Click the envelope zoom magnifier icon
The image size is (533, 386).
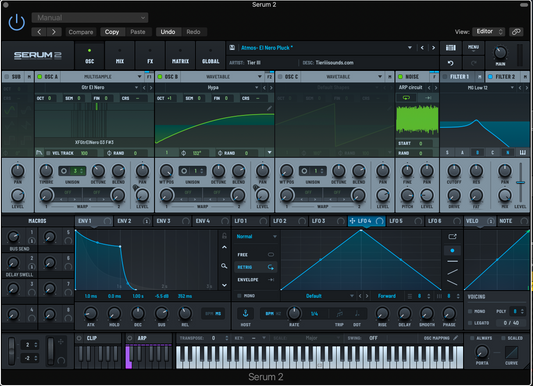coord(224,266)
